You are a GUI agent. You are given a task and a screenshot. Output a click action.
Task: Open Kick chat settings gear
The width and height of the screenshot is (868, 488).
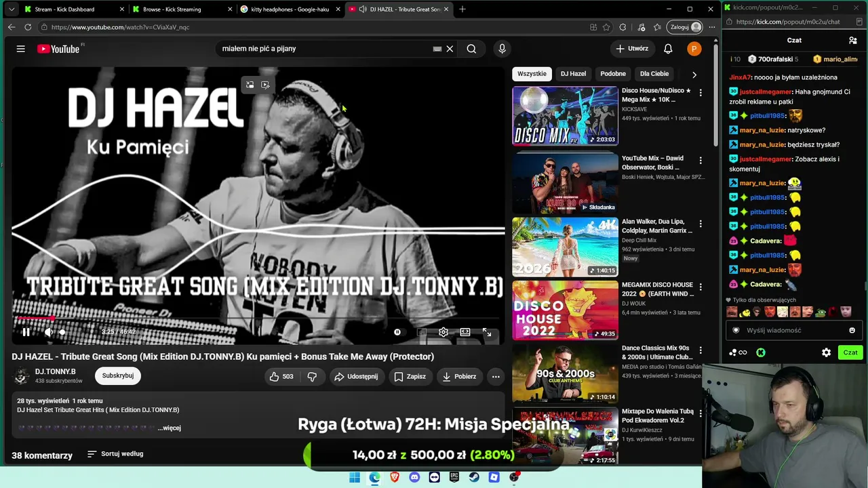[826, 352]
